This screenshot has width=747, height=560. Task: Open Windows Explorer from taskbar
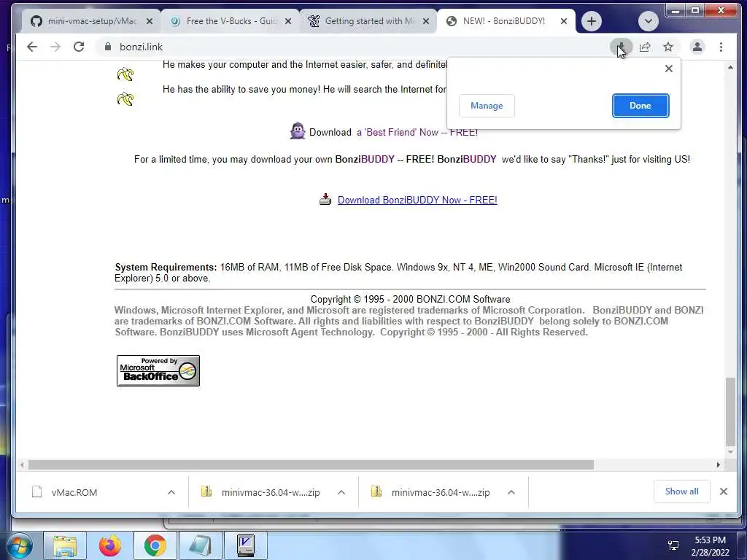(x=65, y=545)
